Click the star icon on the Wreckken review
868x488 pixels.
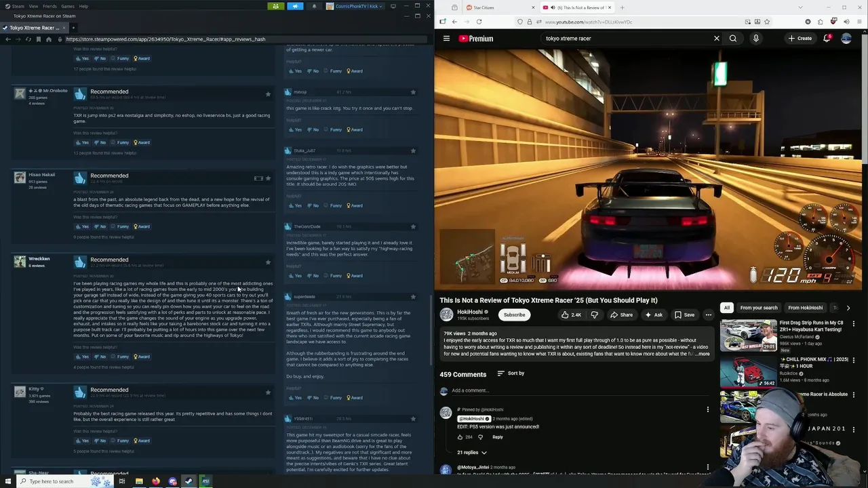pos(268,262)
